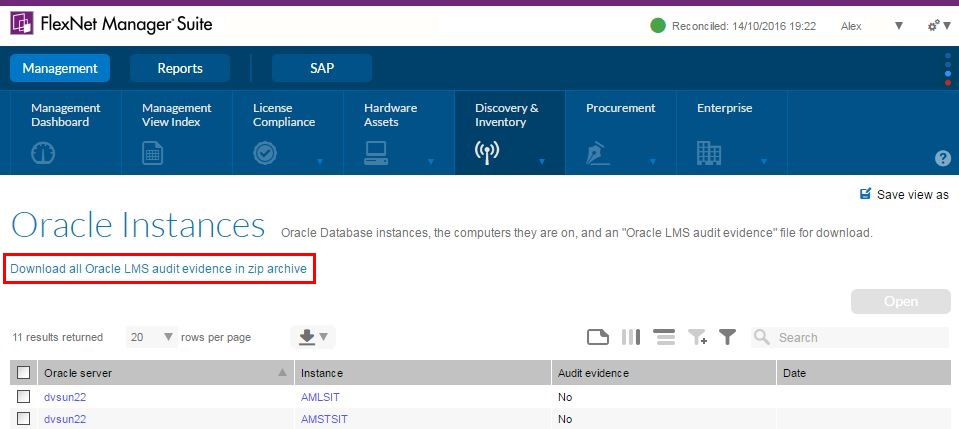Expand the License Compliance dropdown arrow
Screen dimensions: 959x429
[320, 162]
